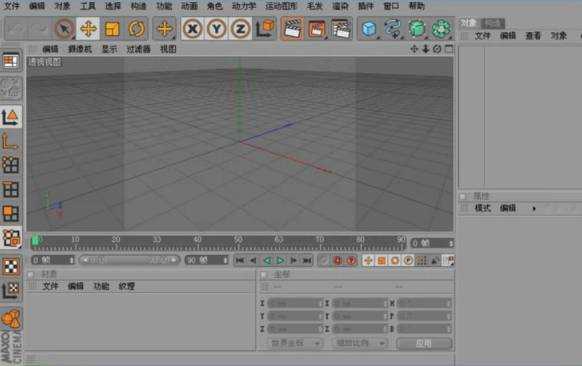Enable Object Axis mode in sidebar
This screenshot has height=366, width=582.
[11, 141]
